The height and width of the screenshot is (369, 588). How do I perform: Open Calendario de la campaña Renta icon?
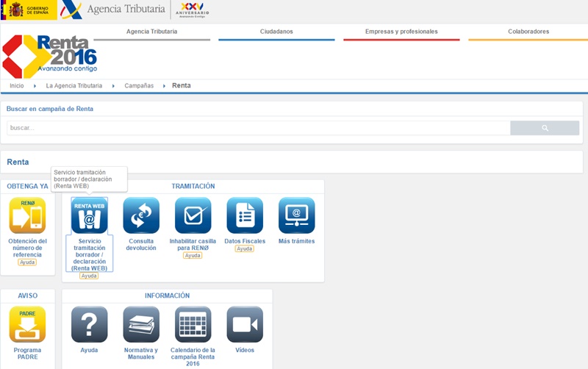[x=193, y=324]
